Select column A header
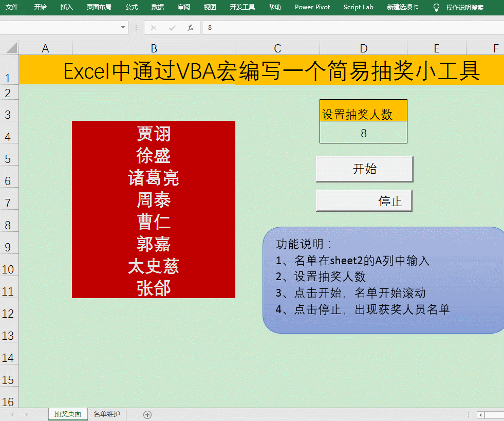The height and width of the screenshot is (421, 504). pos(45,48)
